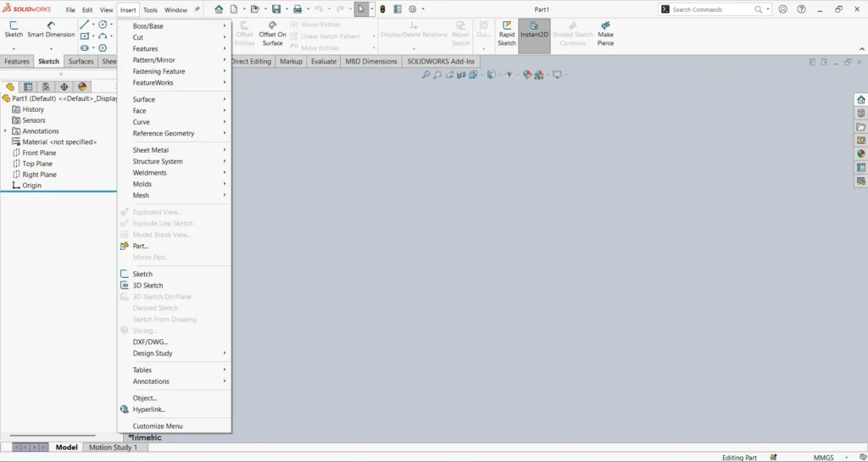Open the DisplayManager tab icon

click(x=82, y=86)
